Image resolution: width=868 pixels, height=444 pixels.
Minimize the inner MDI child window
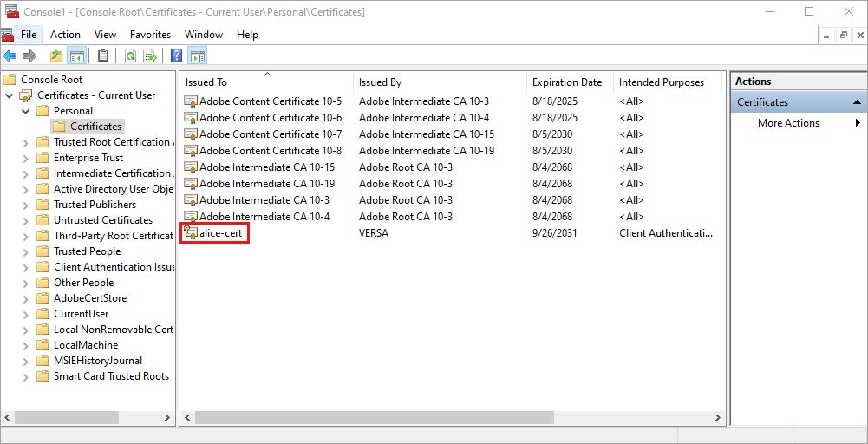pyautogui.click(x=827, y=35)
